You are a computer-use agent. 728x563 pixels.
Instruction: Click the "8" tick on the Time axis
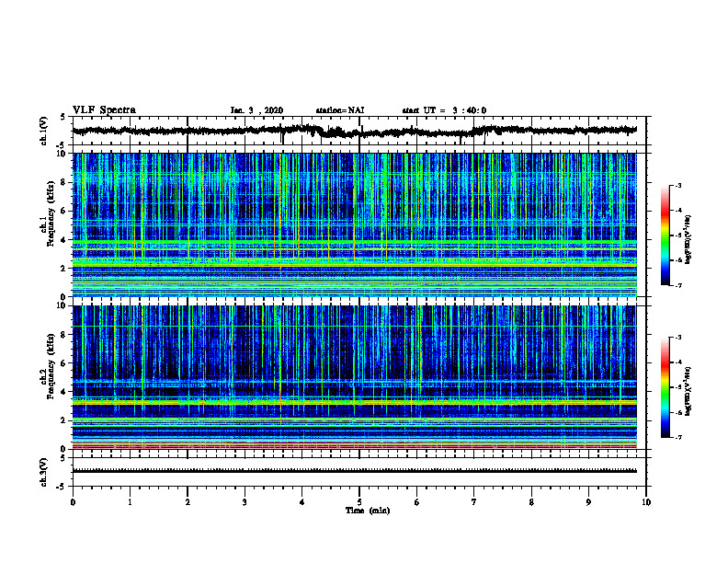[531, 502]
